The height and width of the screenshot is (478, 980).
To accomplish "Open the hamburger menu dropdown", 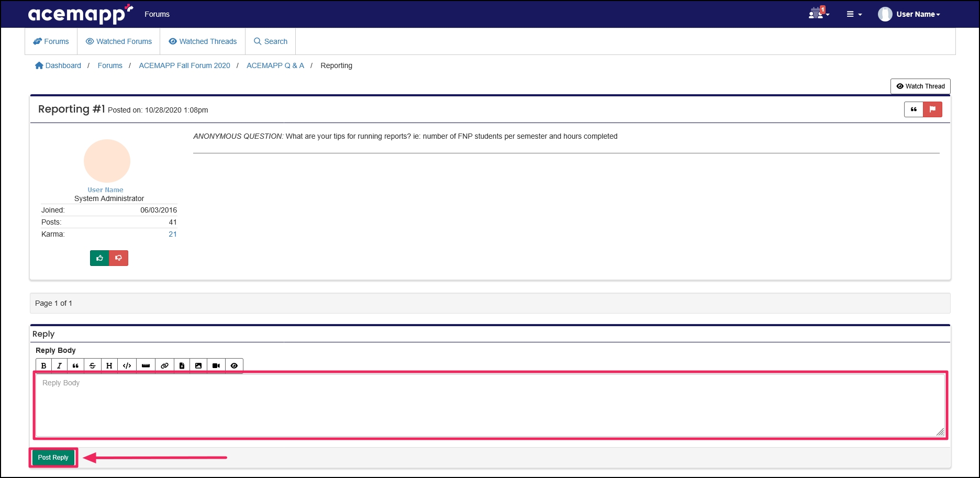I will [x=853, y=14].
